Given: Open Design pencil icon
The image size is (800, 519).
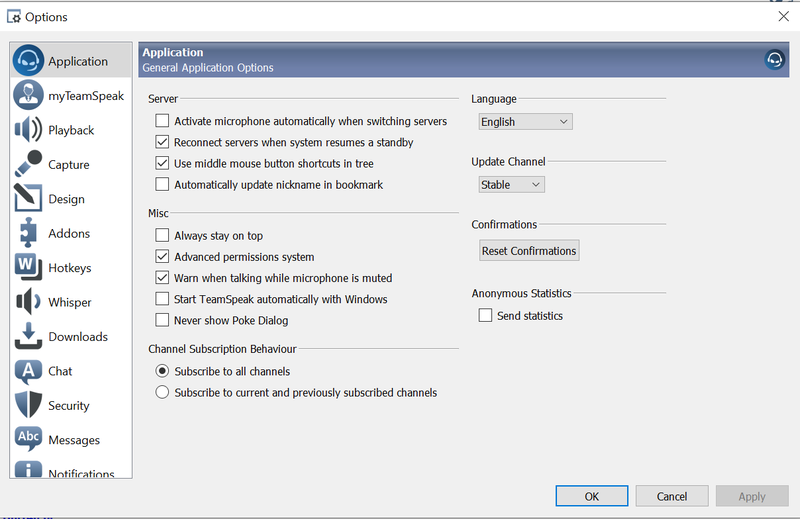Looking at the screenshot, I should tap(29, 198).
